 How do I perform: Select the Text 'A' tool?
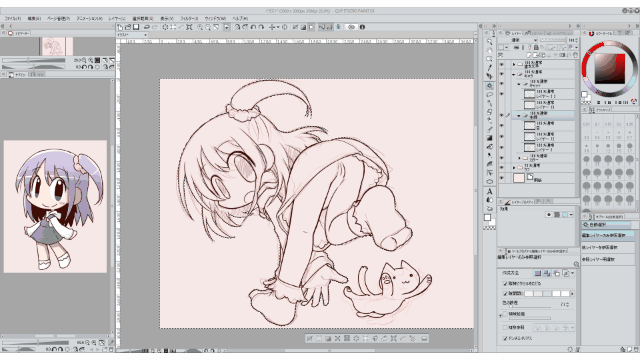coord(489,191)
